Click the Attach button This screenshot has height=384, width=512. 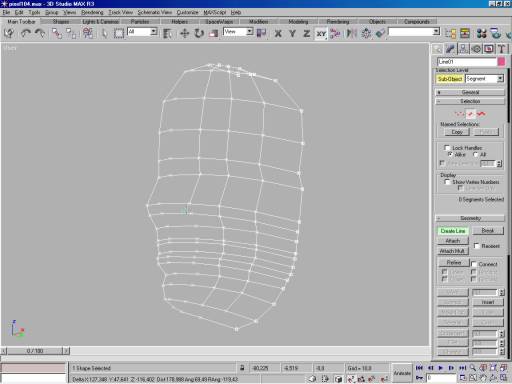pos(453,241)
